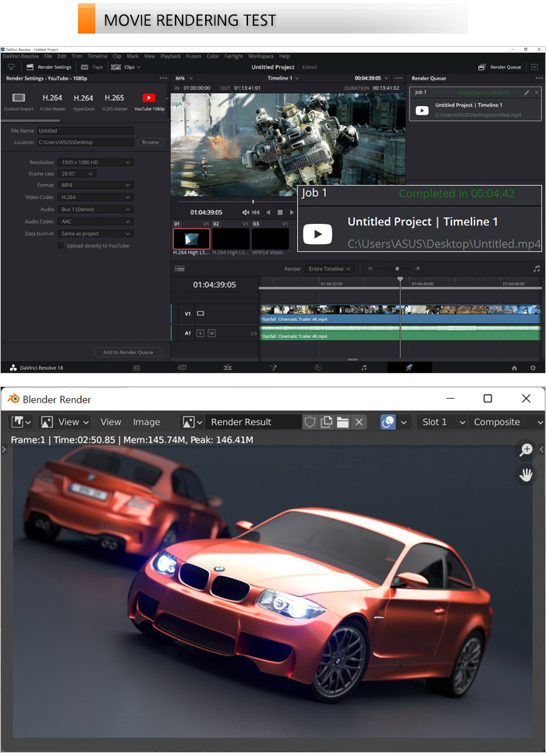The height and width of the screenshot is (756, 546).
Task: Open the Data burn-in dropdown
Action: pos(95,233)
